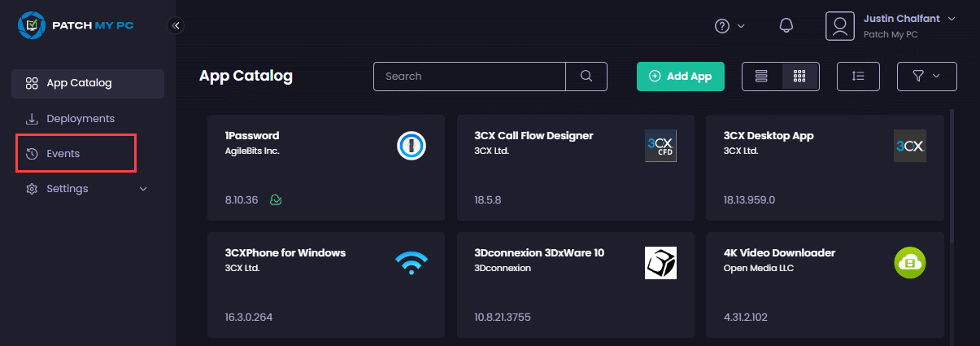This screenshot has width=980, height=346.
Task: Switch to grid view layout
Action: point(799,76)
